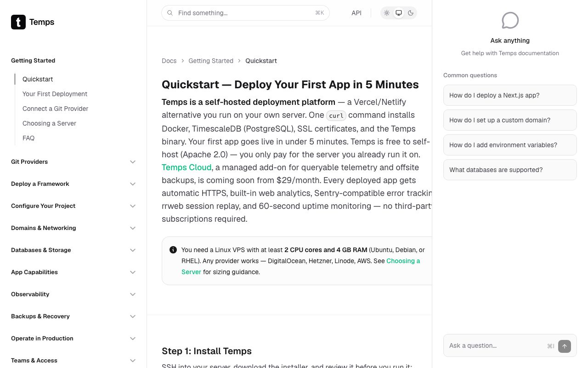
Task: Expand the Observability section
Action: pos(73,294)
